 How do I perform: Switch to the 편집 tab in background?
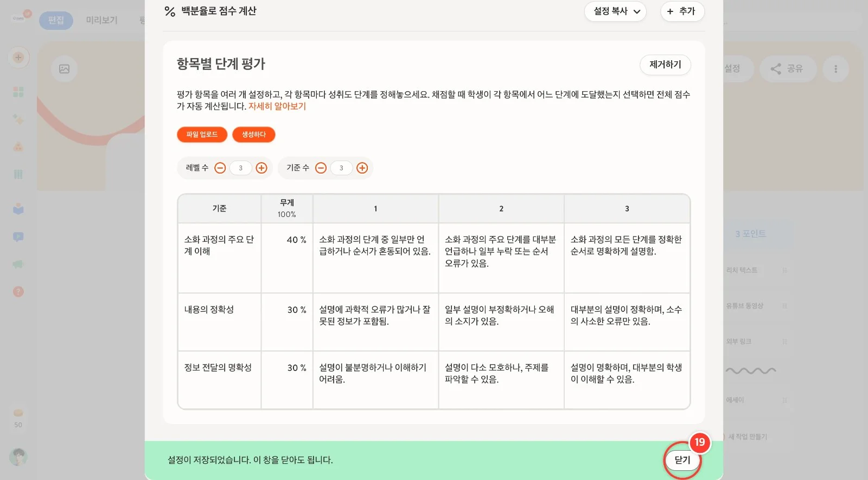[x=56, y=20]
